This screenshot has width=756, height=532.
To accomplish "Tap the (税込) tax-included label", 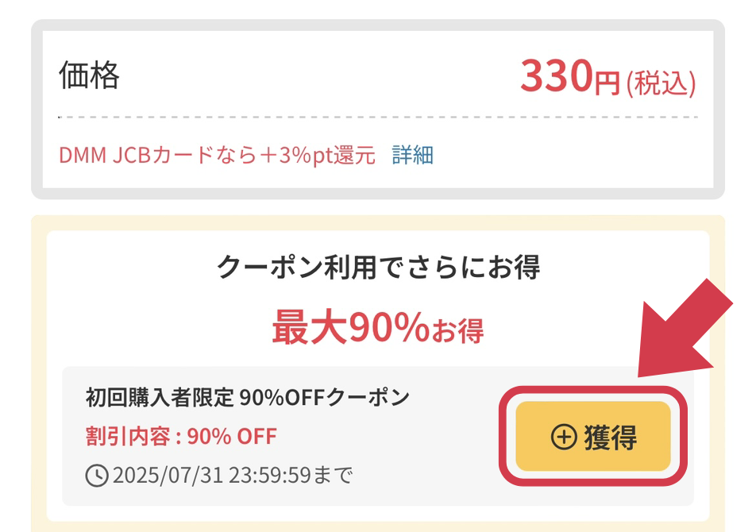I will pyautogui.click(x=661, y=83).
